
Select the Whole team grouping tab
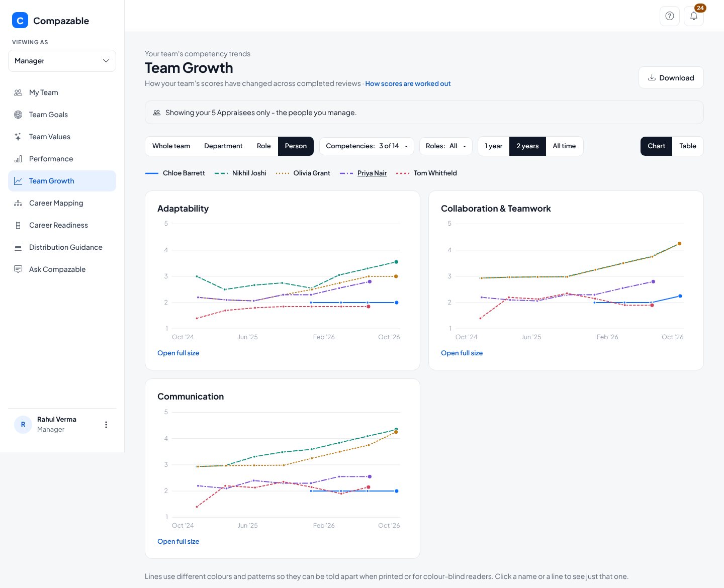coord(171,146)
